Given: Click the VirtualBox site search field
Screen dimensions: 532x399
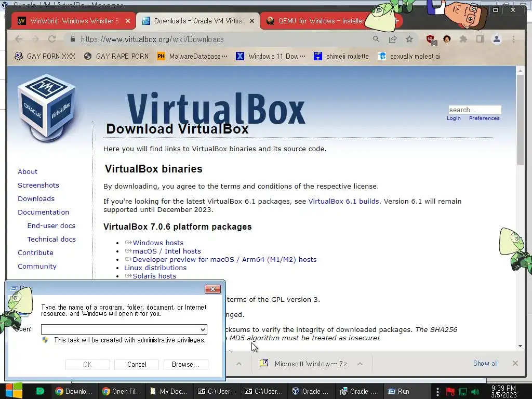Looking at the screenshot, I should (475, 110).
